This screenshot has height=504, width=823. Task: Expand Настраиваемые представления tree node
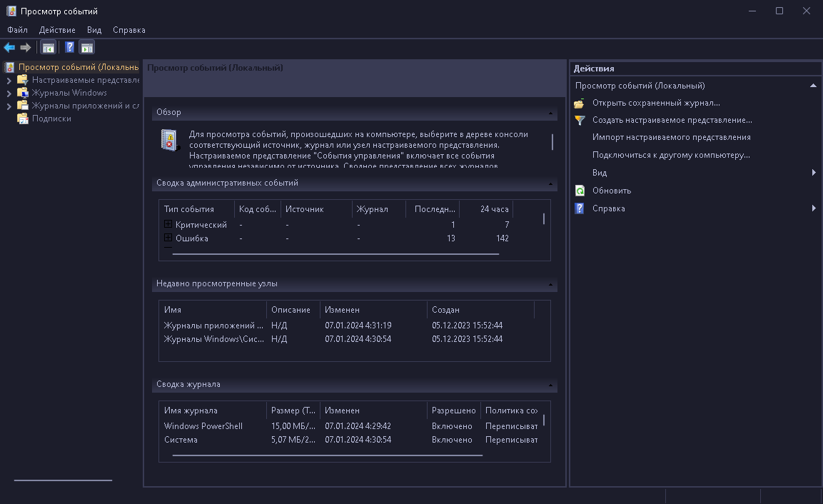pyautogui.click(x=9, y=81)
